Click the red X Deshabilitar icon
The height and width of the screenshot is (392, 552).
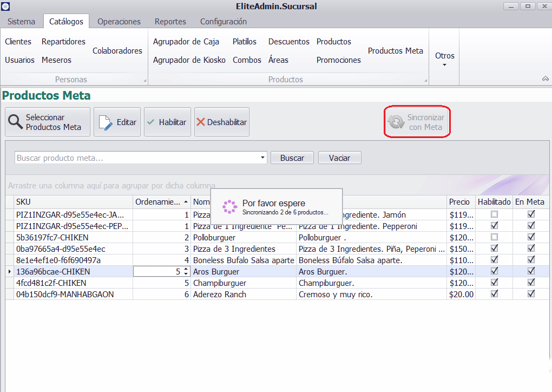pos(201,122)
